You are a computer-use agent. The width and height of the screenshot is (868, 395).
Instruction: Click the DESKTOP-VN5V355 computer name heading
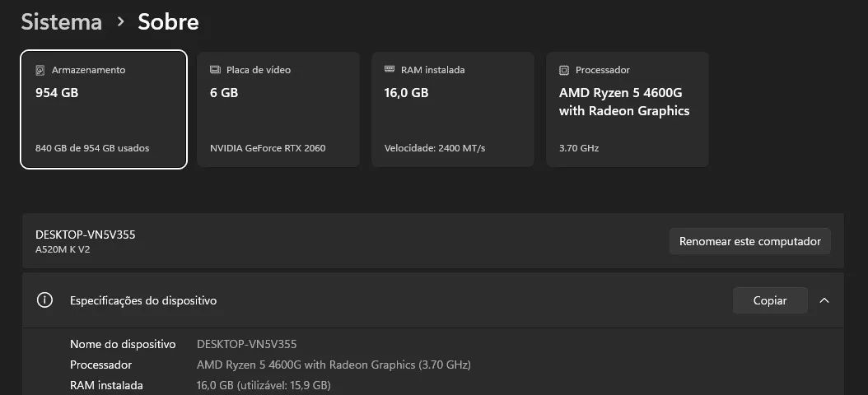(86, 235)
